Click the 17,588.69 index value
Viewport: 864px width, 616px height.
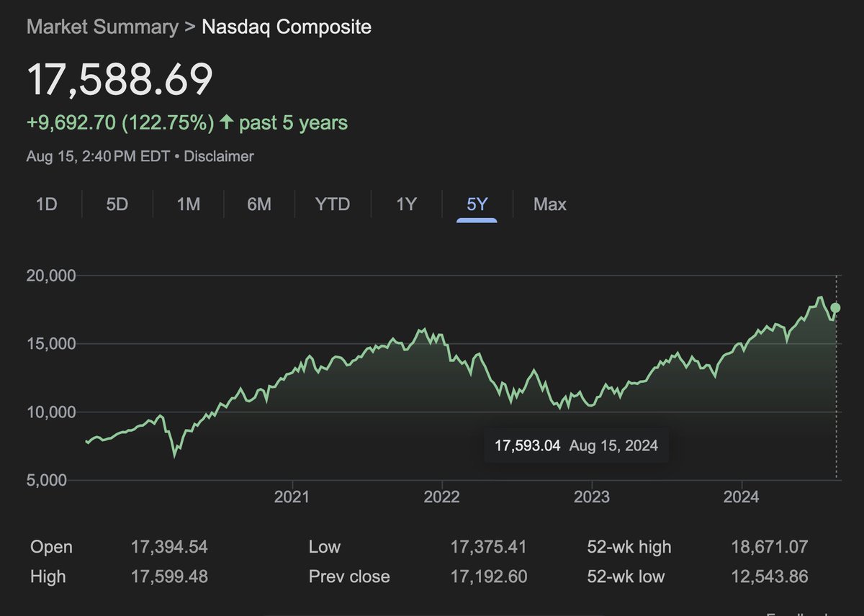click(x=120, y=79)
